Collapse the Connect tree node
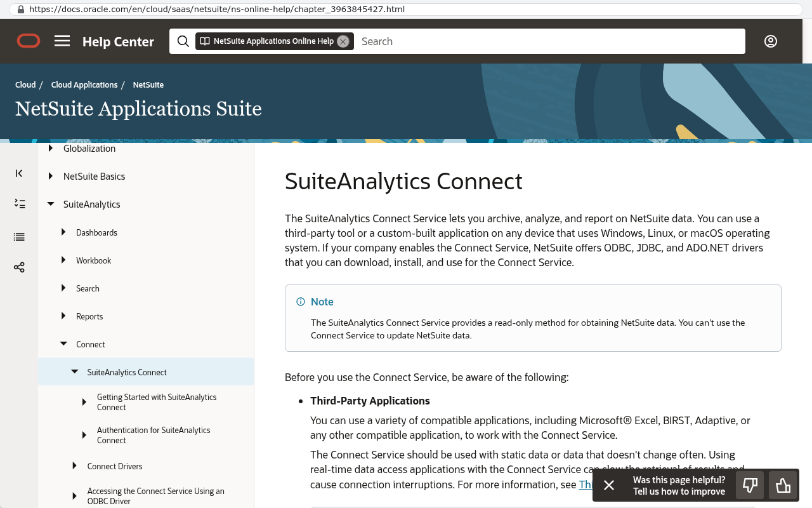This screenshot has height=508, width=812. 63,344
